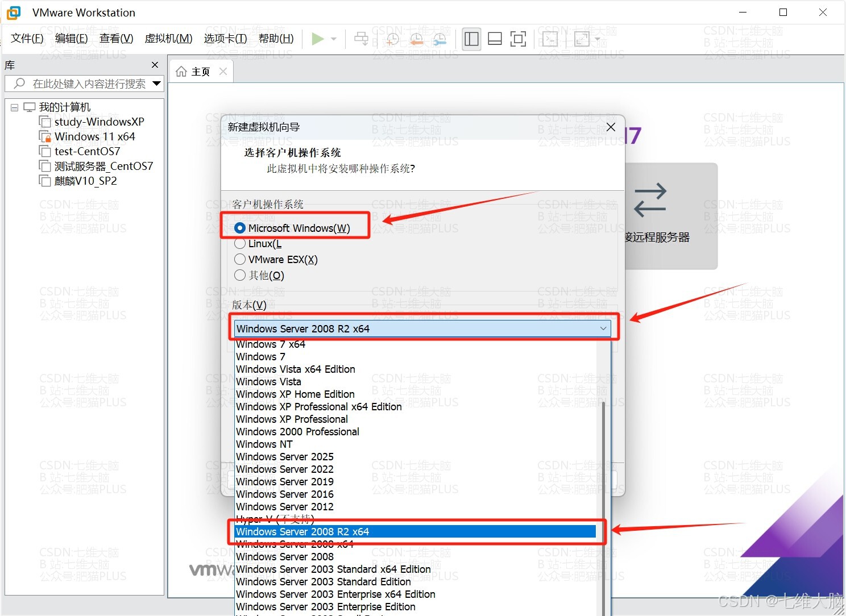Click the VMware Workstation title bar logo

pyautogui.click(x=13, y=13)
